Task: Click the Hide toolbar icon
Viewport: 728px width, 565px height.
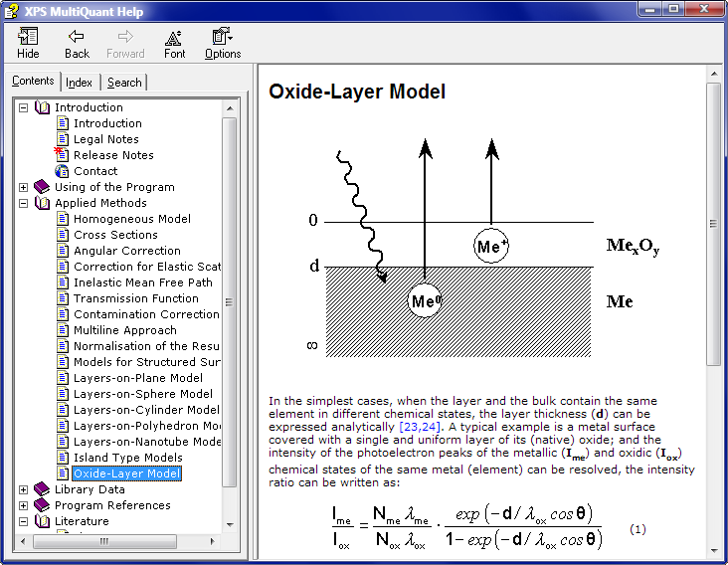Action: tap(28, 37)
